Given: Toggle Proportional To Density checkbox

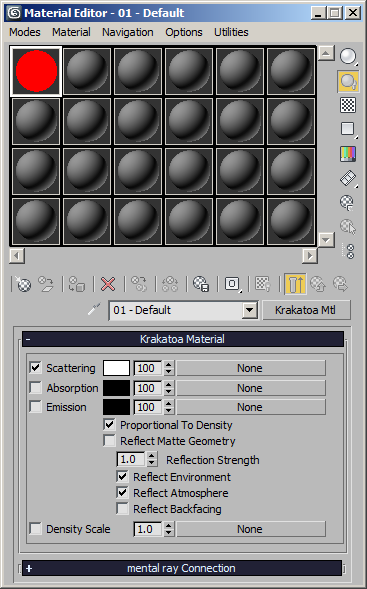Looking at the screenshot, I should coord(109,424).
